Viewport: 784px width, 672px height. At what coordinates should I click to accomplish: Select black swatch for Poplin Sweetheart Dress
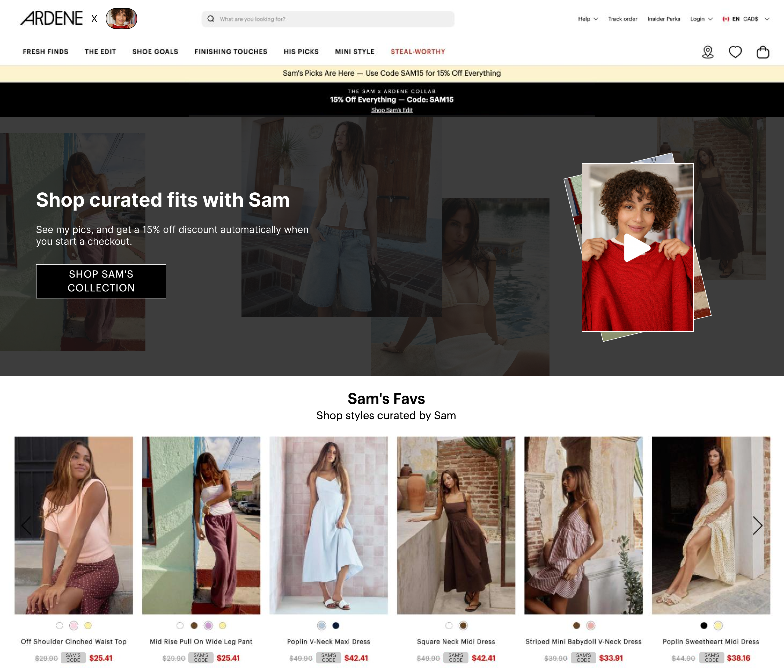click(x=704, y=626)
